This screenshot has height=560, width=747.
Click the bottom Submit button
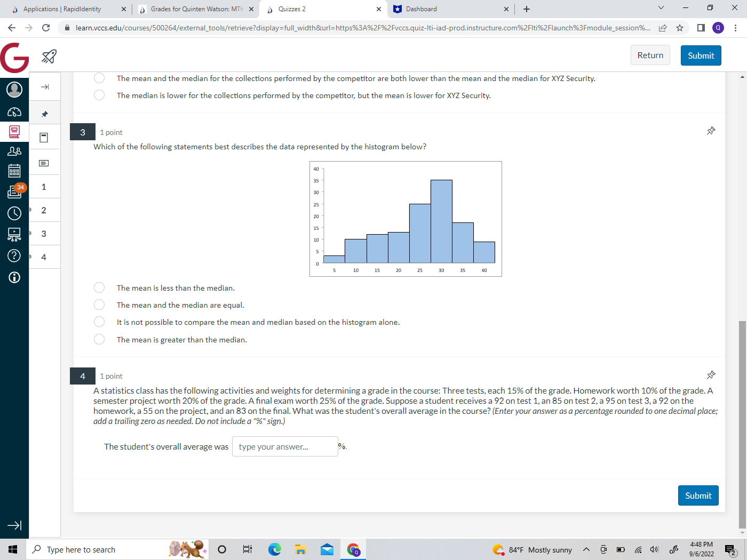pyautogui.click(x=698, y=495)
